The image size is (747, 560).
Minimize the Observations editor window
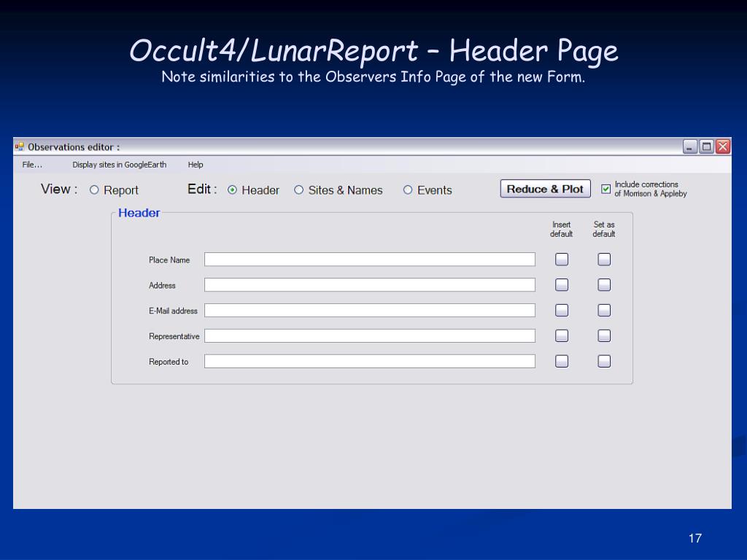[x=690, y=147]
